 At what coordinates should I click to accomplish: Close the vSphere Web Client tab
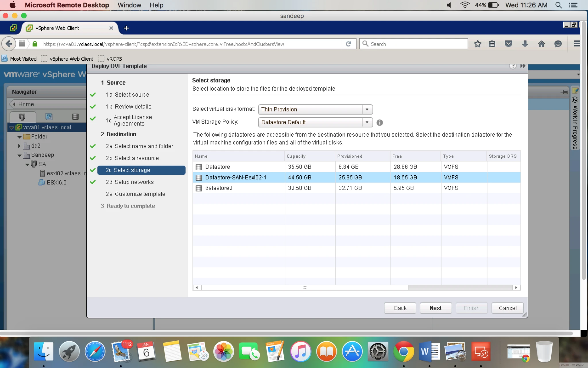point(111,28)
